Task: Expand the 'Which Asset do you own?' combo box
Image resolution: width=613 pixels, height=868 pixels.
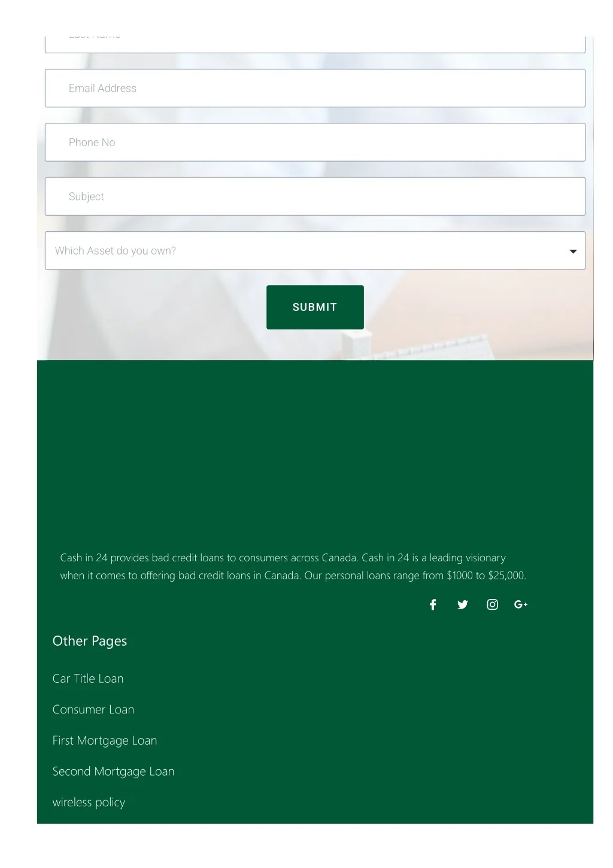Action: click(315, 250)
